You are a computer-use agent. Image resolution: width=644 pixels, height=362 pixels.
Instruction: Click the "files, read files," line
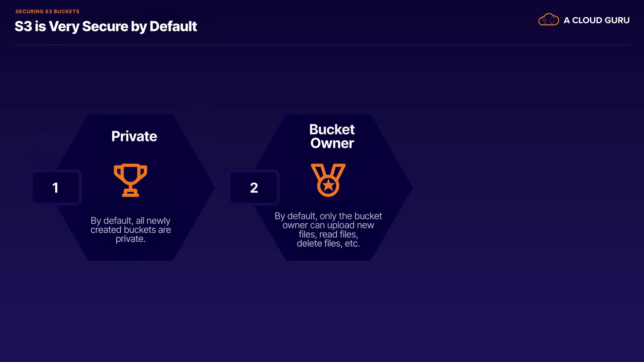pos(328,234)
